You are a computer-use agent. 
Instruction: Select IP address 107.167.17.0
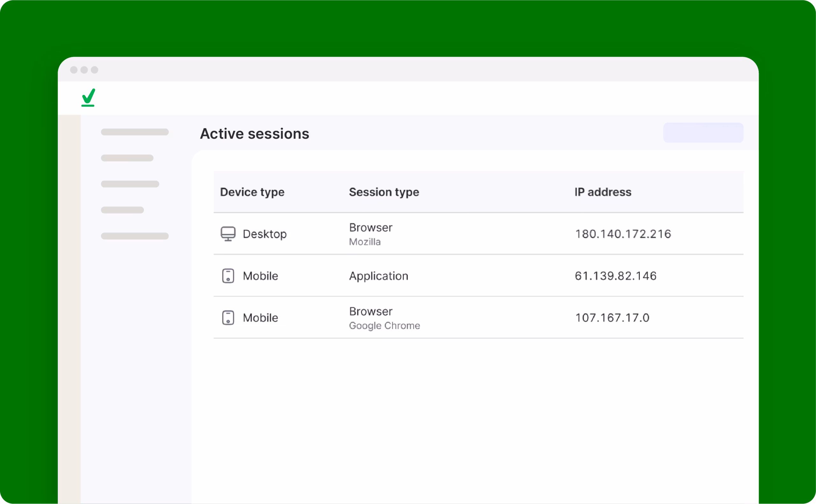click(612, 318)
